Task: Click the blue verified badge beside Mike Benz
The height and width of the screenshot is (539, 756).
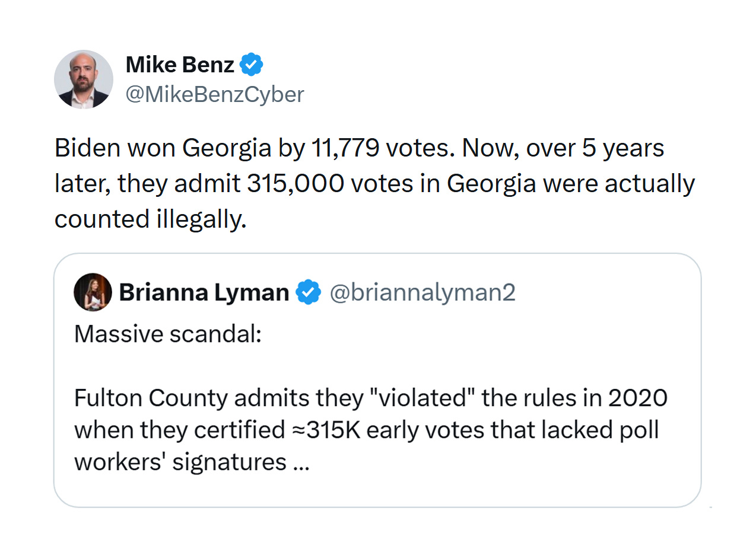Action: (x=252, y=65)
